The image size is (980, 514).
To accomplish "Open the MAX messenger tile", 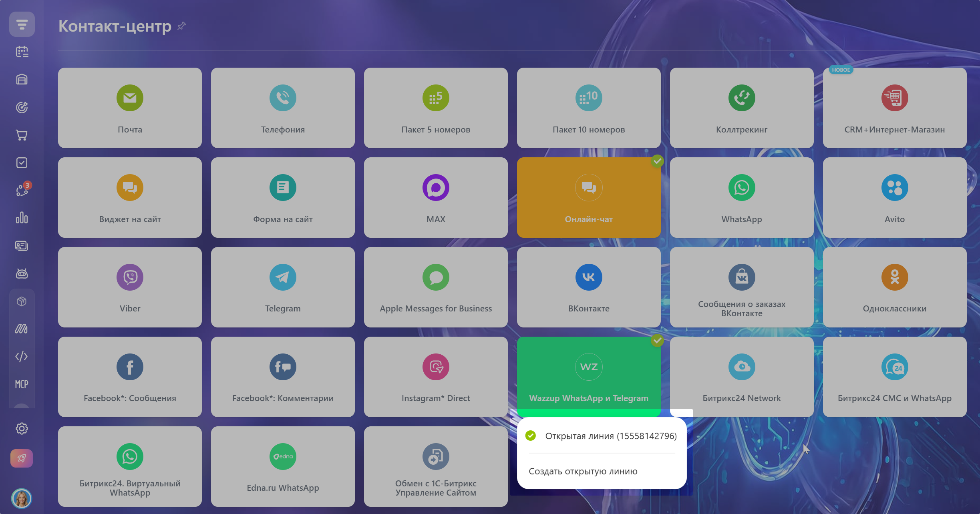I will (x=436, y=197).
